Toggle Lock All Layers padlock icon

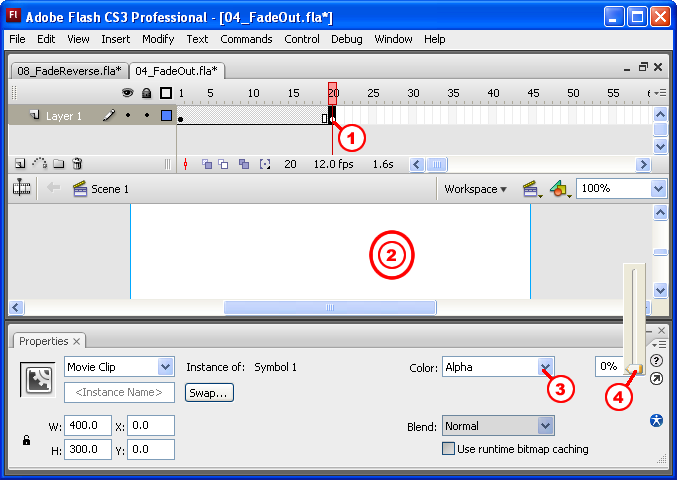click(146, 93)
